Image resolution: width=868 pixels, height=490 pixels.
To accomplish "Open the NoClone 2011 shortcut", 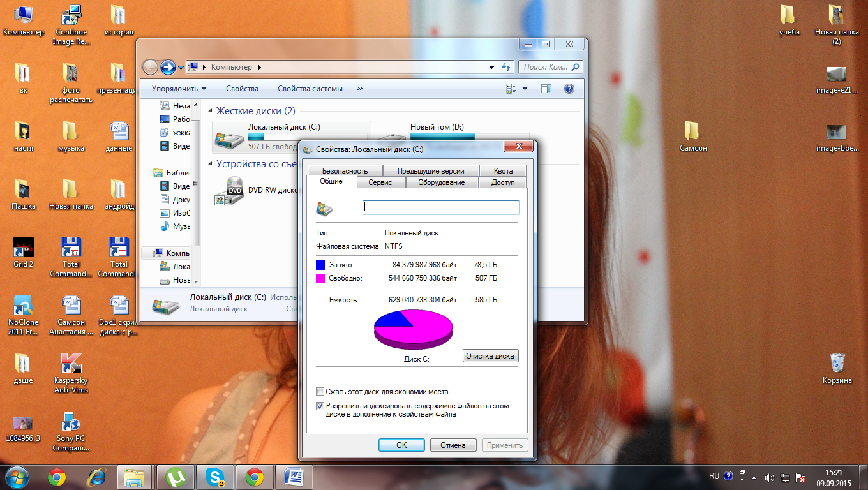I will [x=24, y=315].
